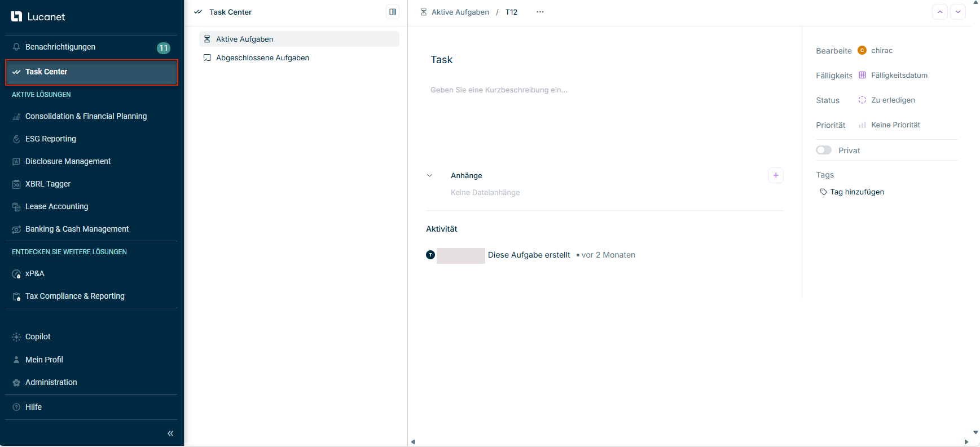Viewport: 980px width, 447px height.
Task: Click Tag hinzufügen
Action: tap(852, 192)
